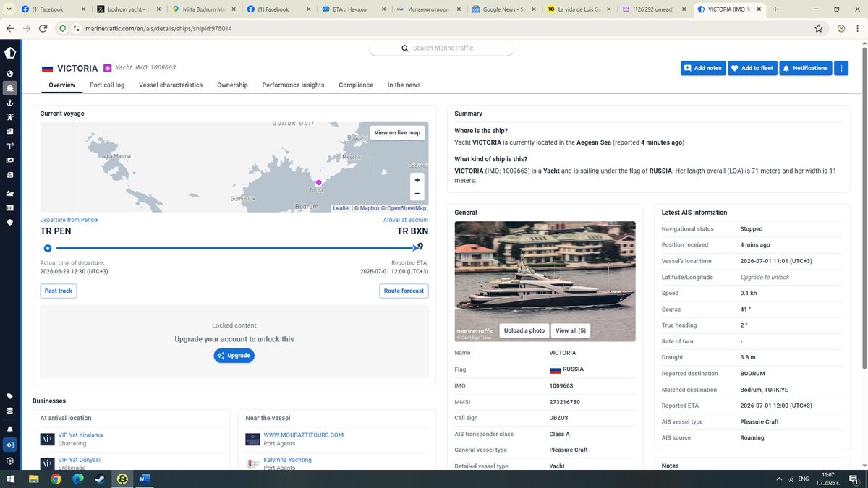Image resolution: width=868 pixels, height=488 pixels.
Task: Open the settings gear in sidebar
Action: click(x=10, y=461)
